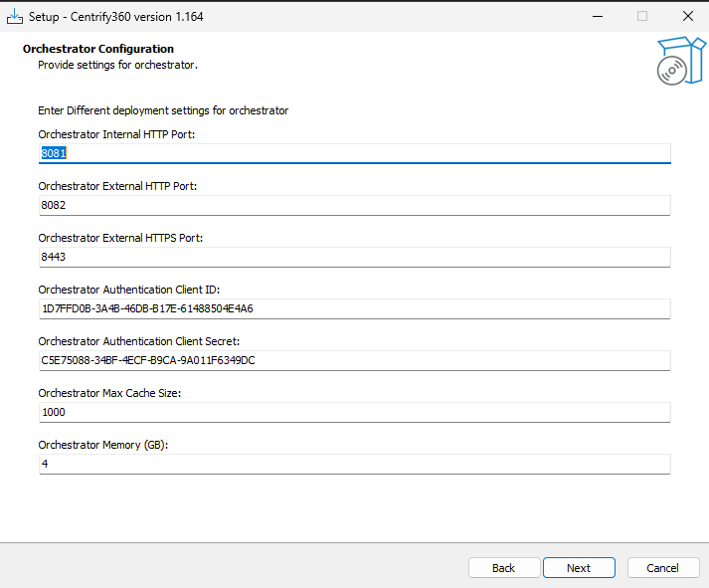
Task: Click 'Enter Different deployment settings for orchestrator' text
Action: [163, 110]
